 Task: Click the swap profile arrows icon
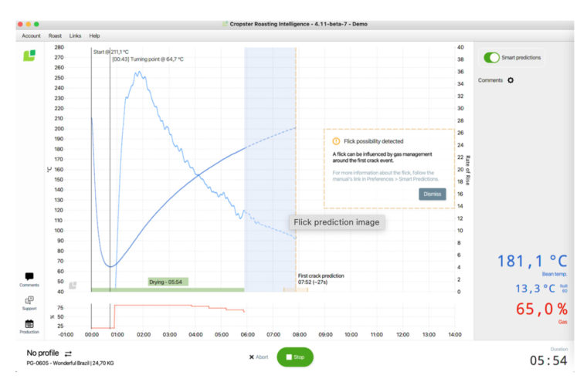68,353
